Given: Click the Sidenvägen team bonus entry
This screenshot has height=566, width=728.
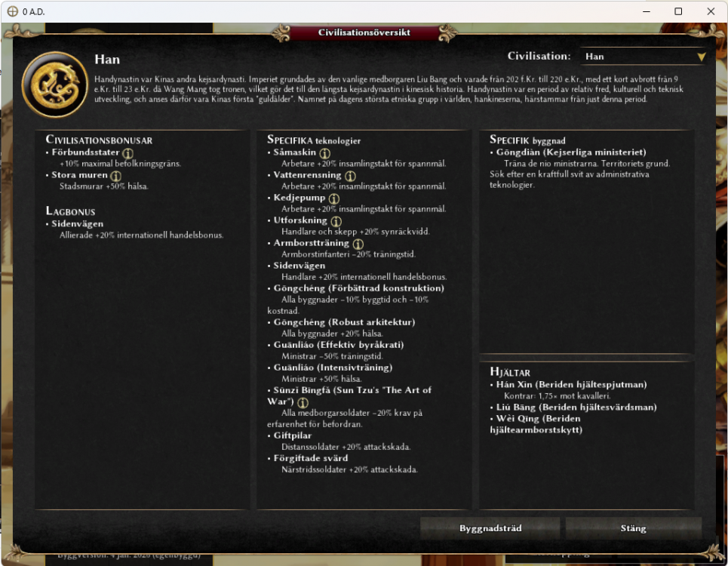Looking at the screenshot, I should tap(78, 223).
